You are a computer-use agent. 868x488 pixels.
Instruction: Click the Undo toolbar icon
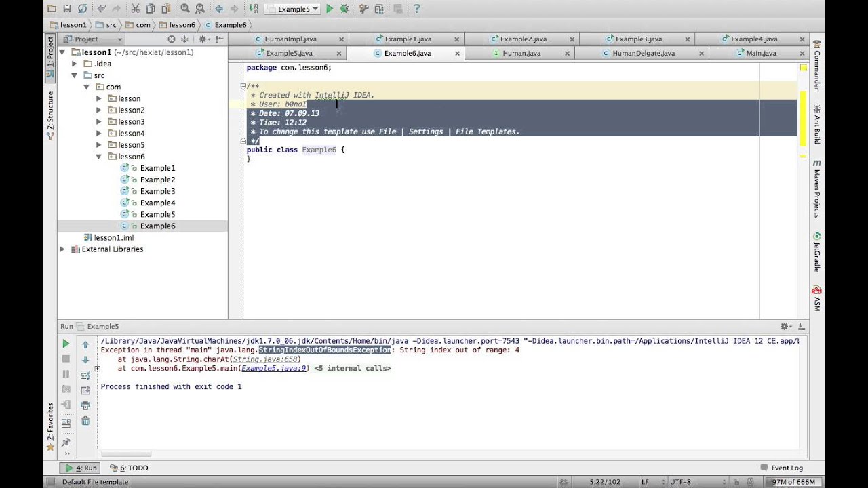[x=101, y=9]
